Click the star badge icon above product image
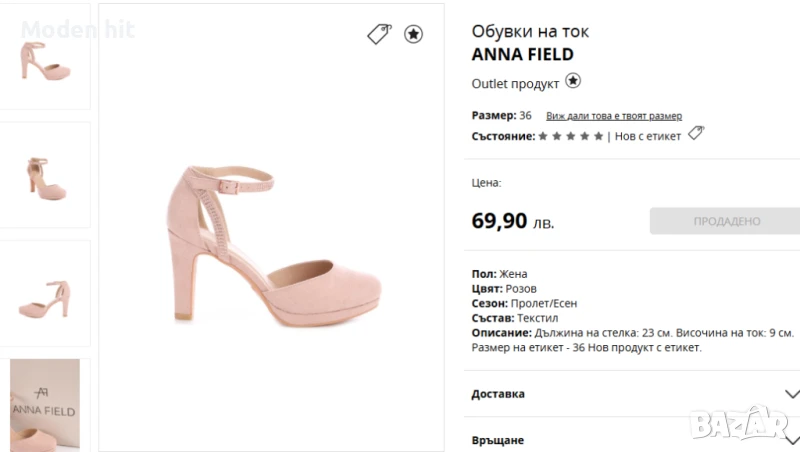800x452 pixels. pos(413,34)
